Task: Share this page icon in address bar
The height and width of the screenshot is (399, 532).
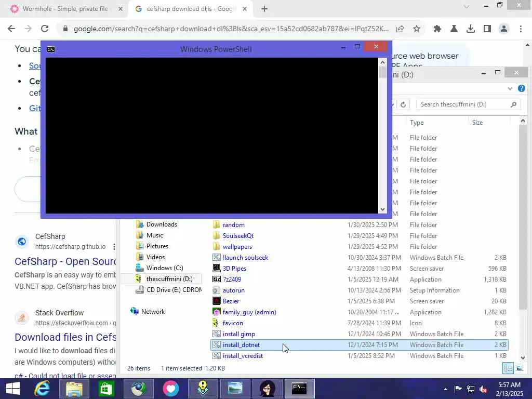Action: point(400,29)
